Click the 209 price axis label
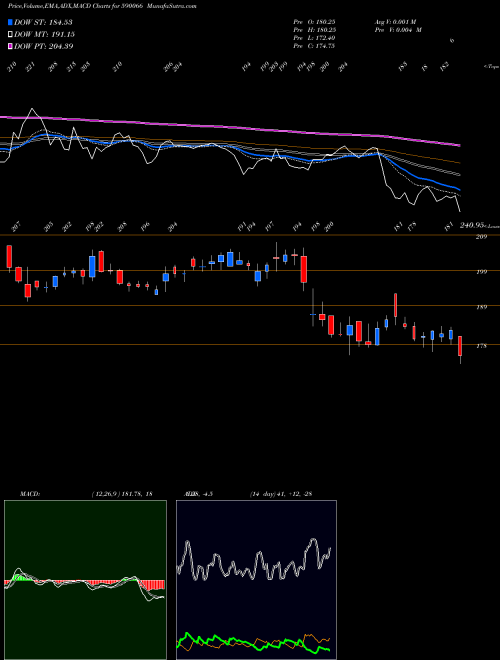This screenshot has width=500, height=660. click(x=481, y=237)
